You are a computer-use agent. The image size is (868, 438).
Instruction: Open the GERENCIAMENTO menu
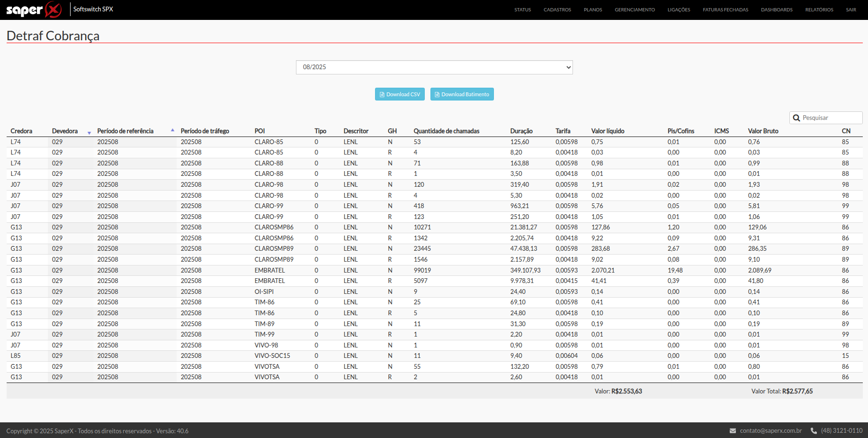tap(635, 10)
